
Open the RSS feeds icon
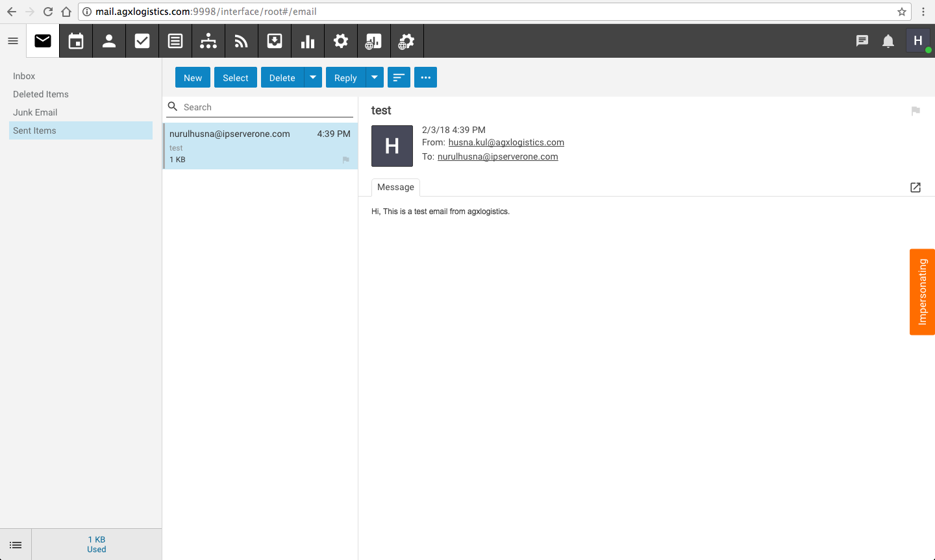[x=242, y=42]
